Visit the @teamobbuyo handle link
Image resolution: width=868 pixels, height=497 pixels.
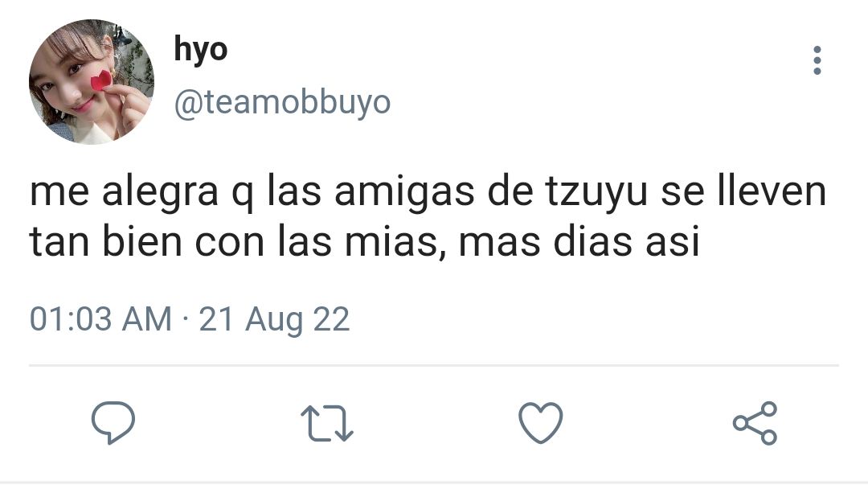(282, 102)
